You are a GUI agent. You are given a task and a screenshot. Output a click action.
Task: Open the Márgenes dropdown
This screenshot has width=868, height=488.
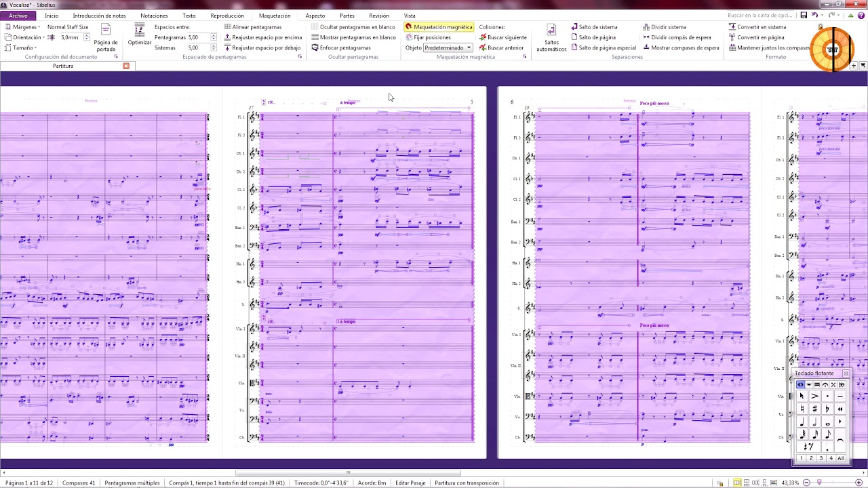tap(24, 27)
